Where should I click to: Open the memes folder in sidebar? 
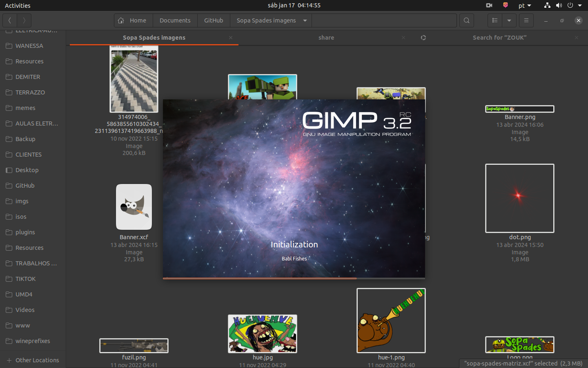[x=25, y=108]
